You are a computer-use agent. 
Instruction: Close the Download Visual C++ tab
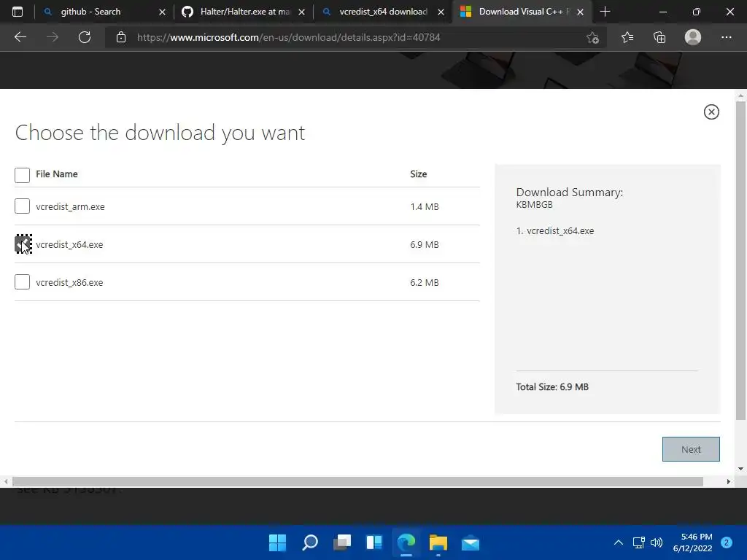[580, 12]
